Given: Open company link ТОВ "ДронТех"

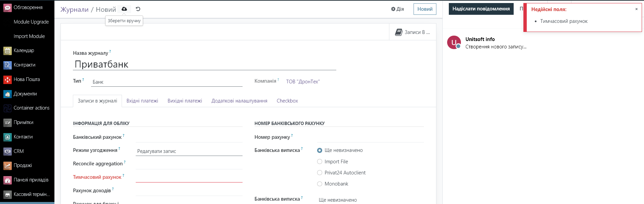Looking at the screenshot, I should click(303, 82).
